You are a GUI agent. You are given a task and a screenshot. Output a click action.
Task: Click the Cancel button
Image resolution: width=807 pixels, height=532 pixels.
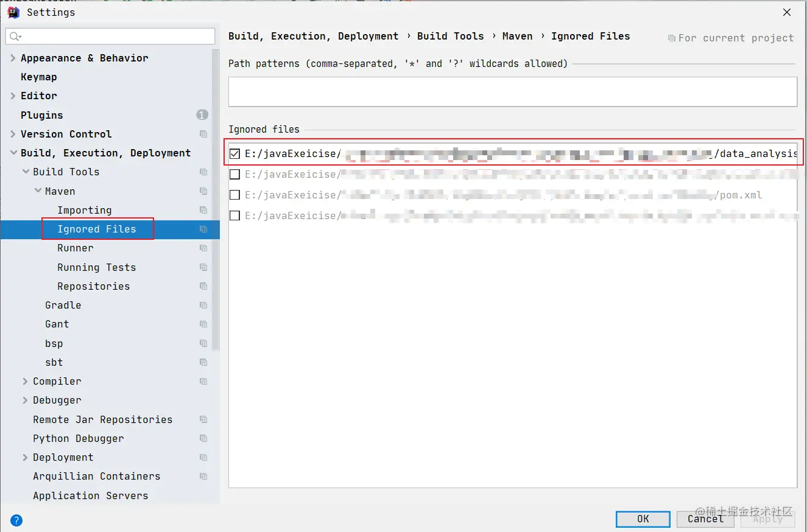tap(706, 519)
